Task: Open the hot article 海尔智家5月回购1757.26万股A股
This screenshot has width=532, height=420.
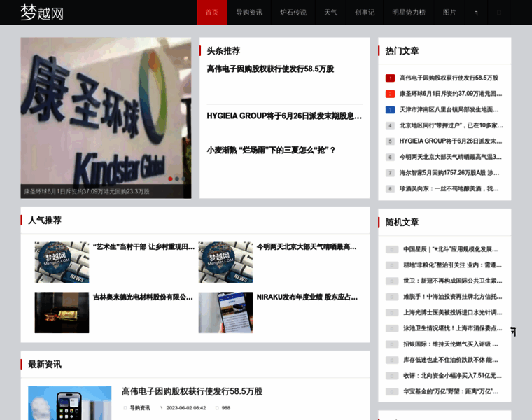Action: click(449, 173)
